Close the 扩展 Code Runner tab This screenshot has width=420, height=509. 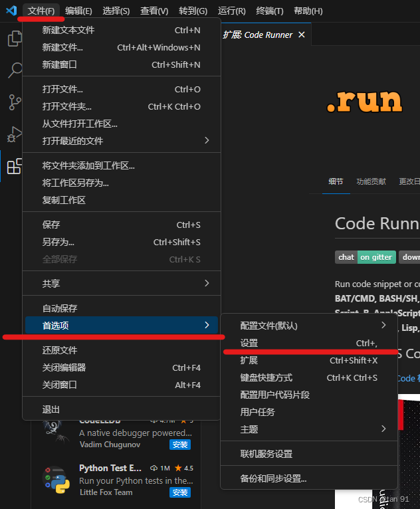pos(302,35)
